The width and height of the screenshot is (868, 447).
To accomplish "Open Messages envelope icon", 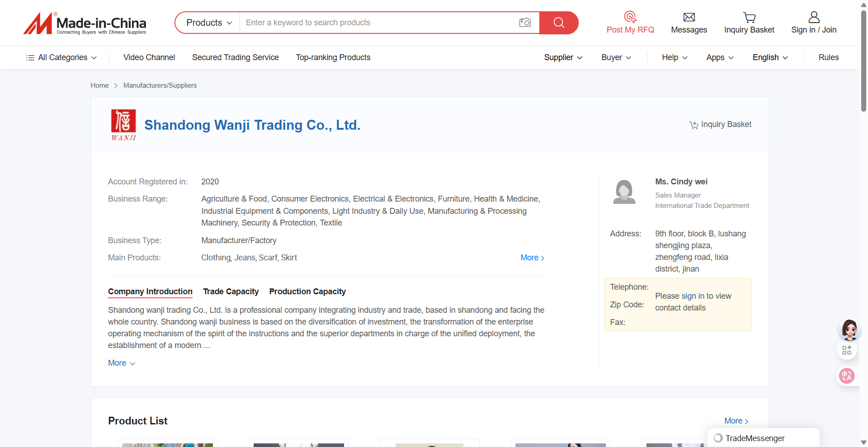I will coord(689,17).
